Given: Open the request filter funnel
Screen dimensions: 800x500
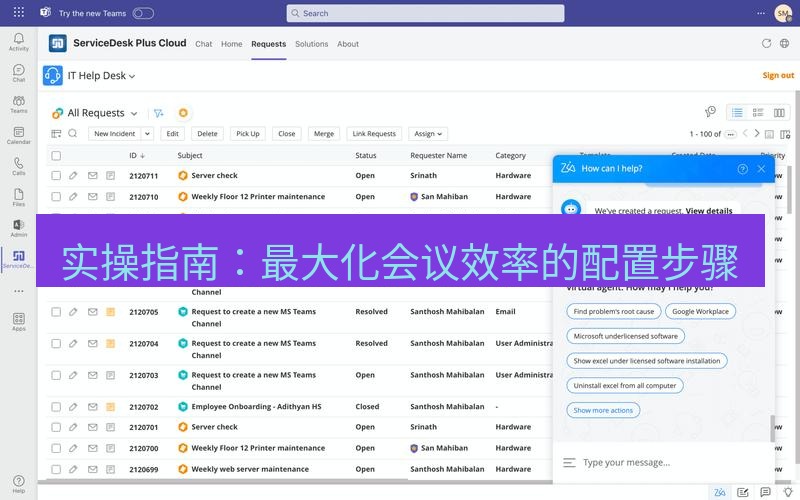Looking at the screenshot, I should pyautogui.click(x=159, y=113).
